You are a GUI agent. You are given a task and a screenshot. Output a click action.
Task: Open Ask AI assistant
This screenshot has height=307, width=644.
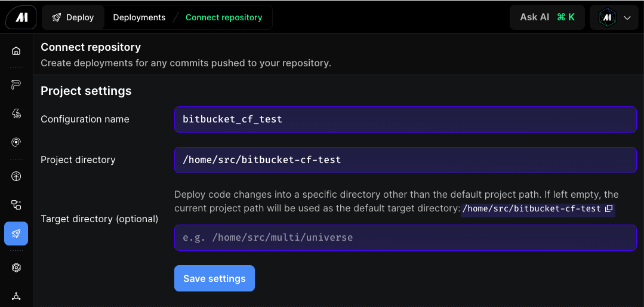(547, 17)
